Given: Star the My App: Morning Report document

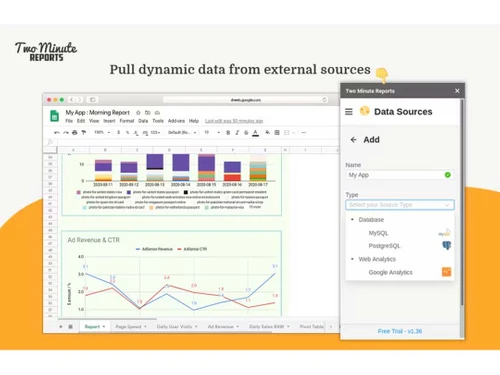Looking at the screenshot, I should pos(138,113).
